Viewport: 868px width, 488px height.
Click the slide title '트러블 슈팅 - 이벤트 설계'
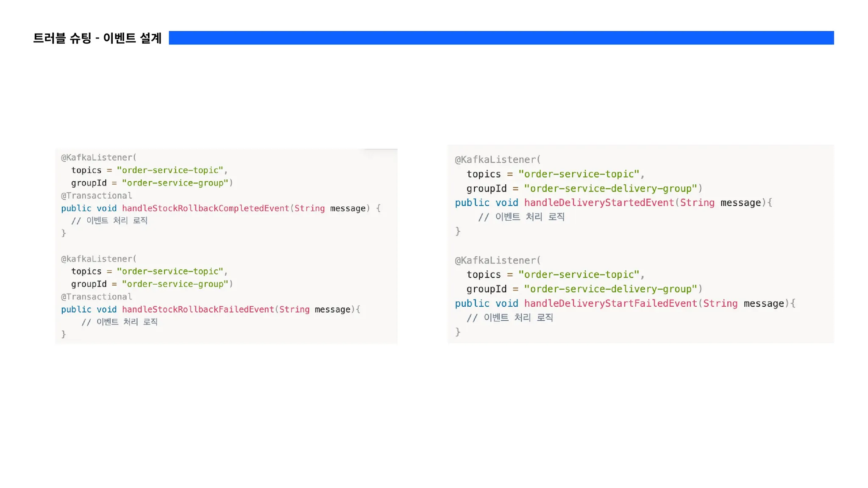97,38
